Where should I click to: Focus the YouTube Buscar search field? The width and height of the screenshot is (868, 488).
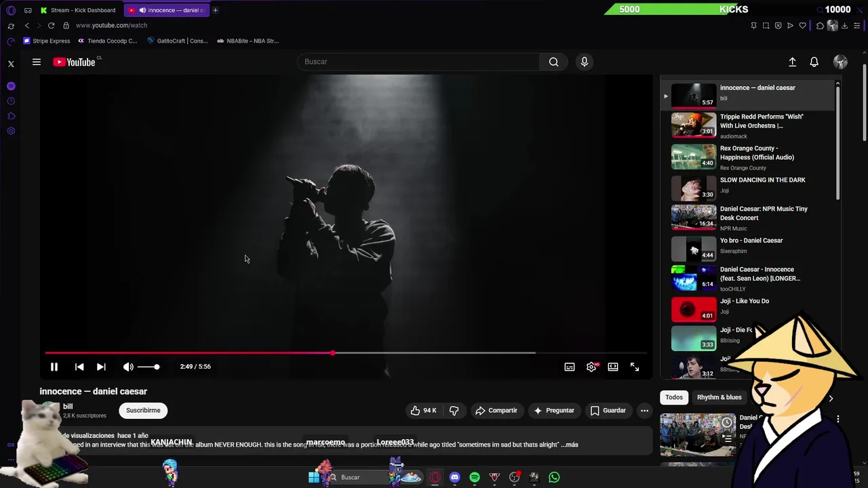[418, 62]
